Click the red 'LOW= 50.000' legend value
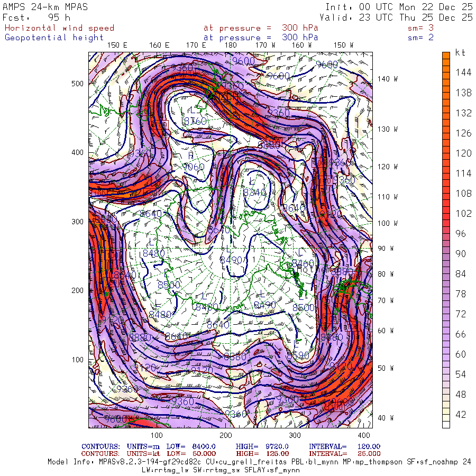Image resolution: width=476 pixels, height=476 pixels. point(191,454)
